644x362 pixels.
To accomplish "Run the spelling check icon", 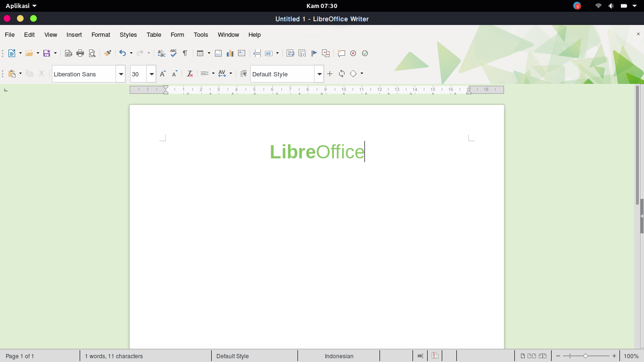I will tap(173, 53).
